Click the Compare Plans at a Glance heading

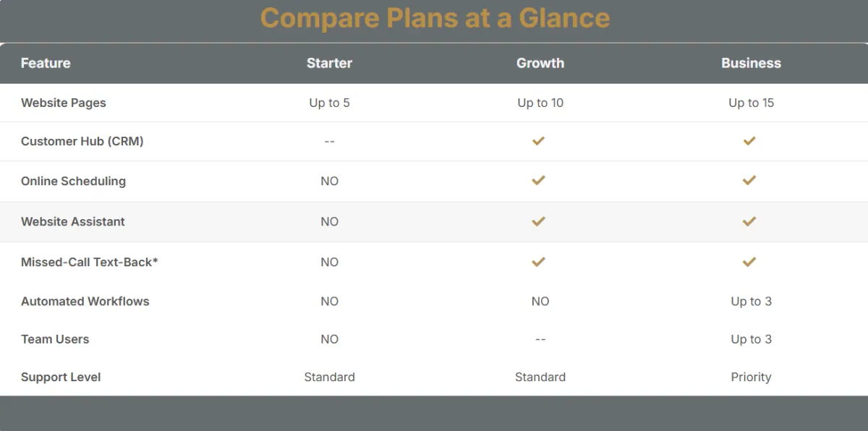(x=435, y=18)
